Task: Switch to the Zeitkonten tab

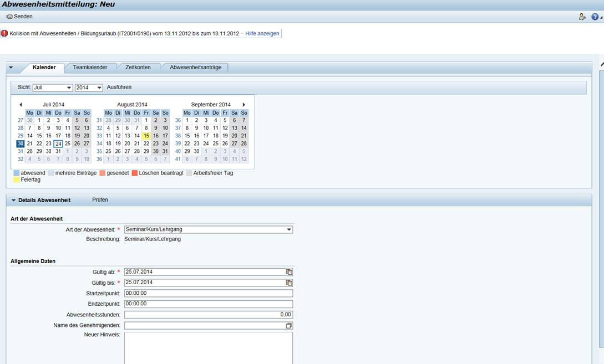Action: (138, 68)
